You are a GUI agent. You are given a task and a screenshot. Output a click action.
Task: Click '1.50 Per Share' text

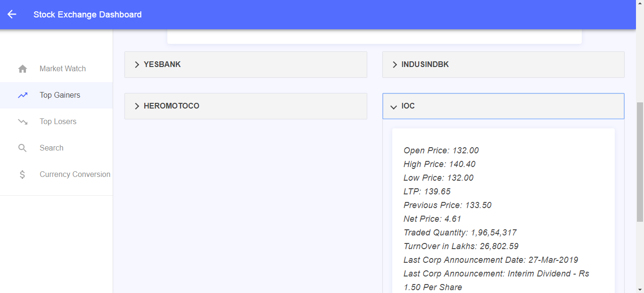tap(433, 287)
